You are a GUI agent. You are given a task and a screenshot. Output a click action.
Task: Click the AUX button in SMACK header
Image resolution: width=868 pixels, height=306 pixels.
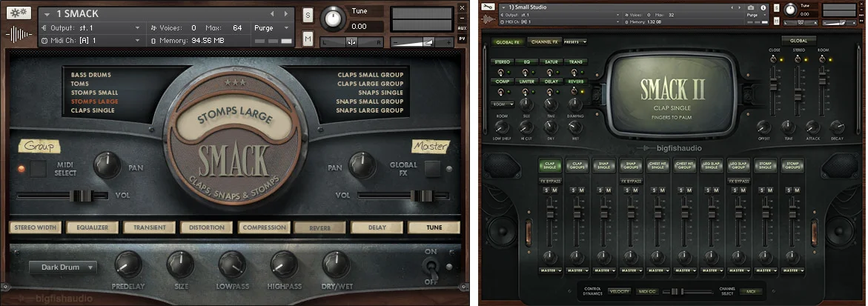tap(462, 27)
